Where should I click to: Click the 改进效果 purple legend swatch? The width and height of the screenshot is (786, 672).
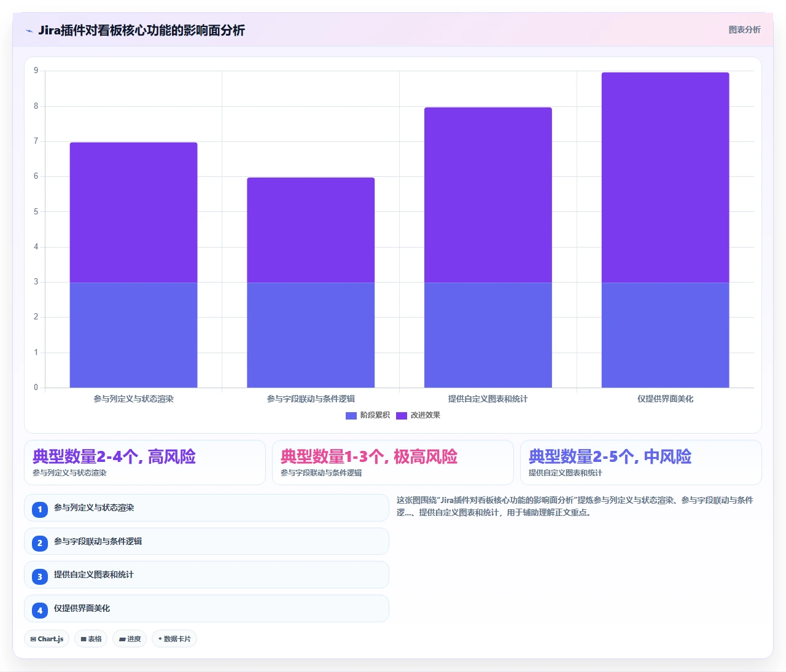(x=402, y=416)
